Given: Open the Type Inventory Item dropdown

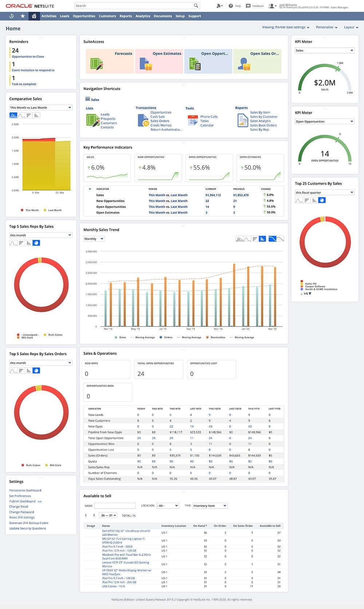Looking at the screenshot, I should [x=210, y=506].
